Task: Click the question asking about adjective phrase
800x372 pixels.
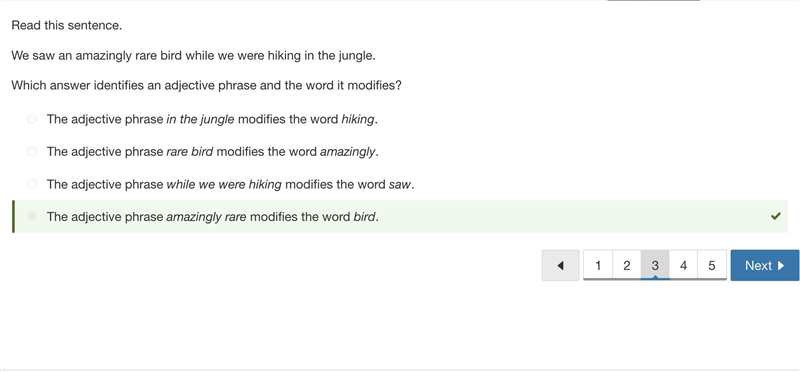Action: (207, 86)
